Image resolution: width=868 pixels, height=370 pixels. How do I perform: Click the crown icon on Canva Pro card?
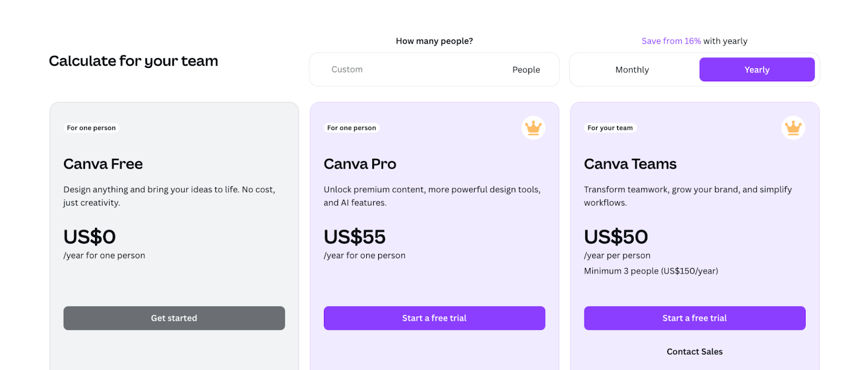tap(533, 127)
